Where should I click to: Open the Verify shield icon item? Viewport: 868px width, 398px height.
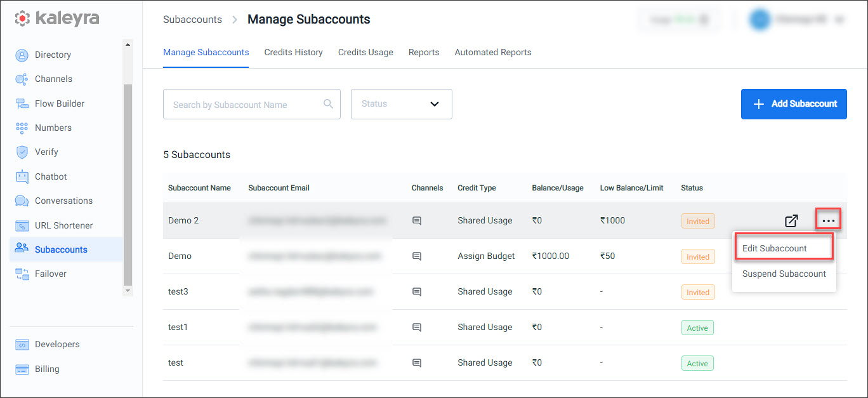pyautogui.click(x=22, y=152)
